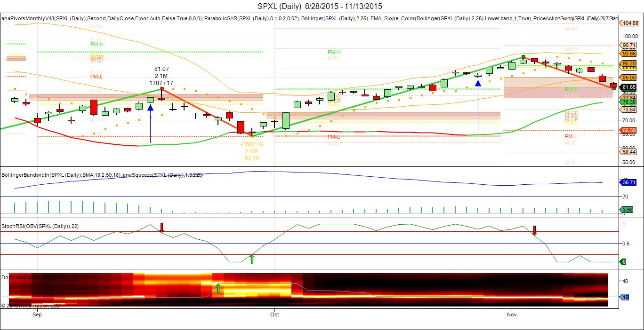644x330 pixels.
Task: Click the swing low label 64.20
Action: click(252, 158)
